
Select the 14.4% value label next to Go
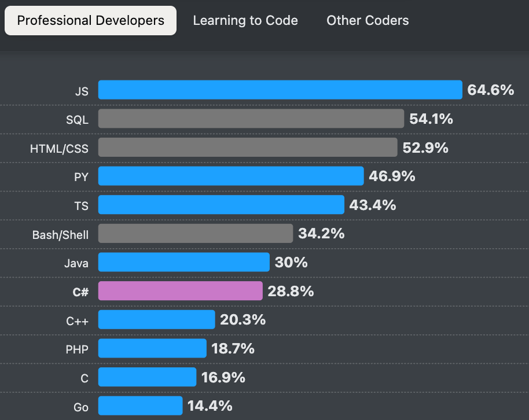click(210, 406)
